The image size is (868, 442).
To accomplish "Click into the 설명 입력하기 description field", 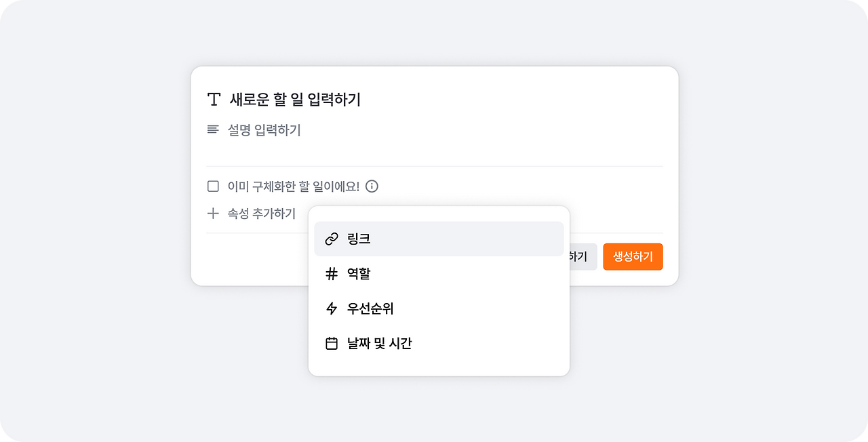I will click(265, 130).
